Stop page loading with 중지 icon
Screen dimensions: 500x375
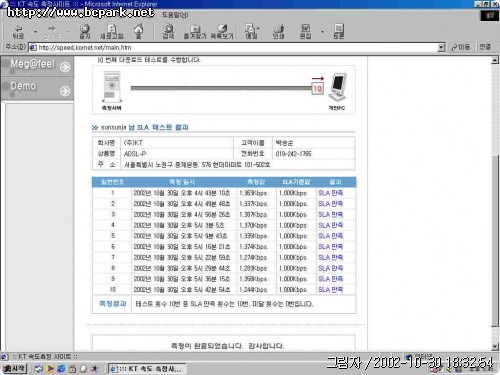pos(85,32)
